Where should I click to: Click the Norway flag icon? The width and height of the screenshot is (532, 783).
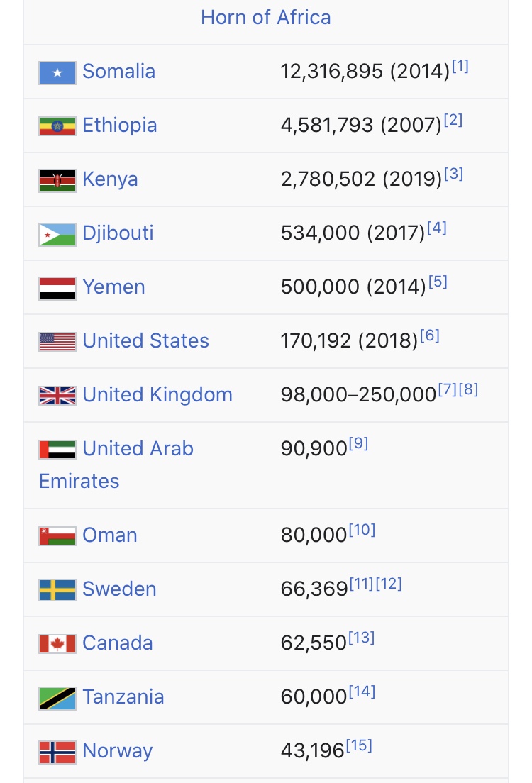click(57, 752)
